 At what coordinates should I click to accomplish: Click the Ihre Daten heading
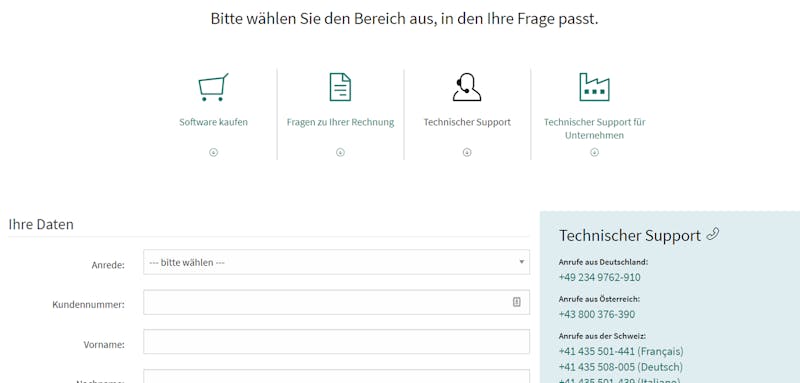click(x=41, y=224)
